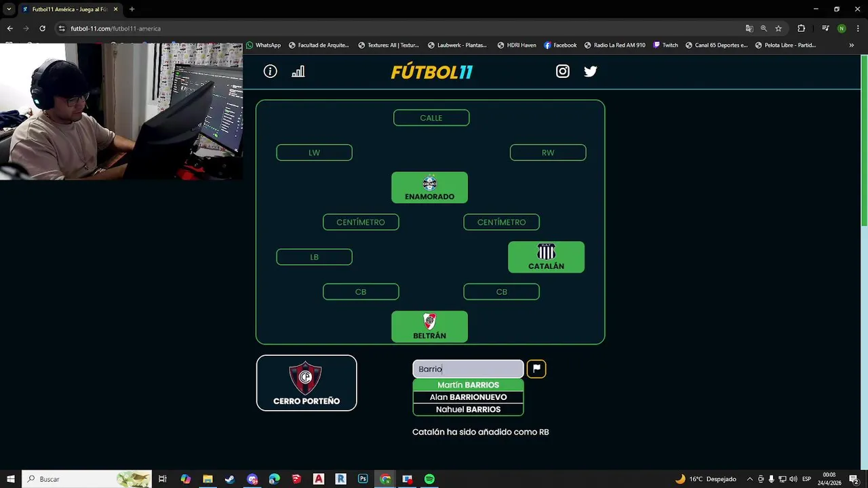
Task: Open the zoom magnifier icon in address bar
Action: (x=764, y=28)
